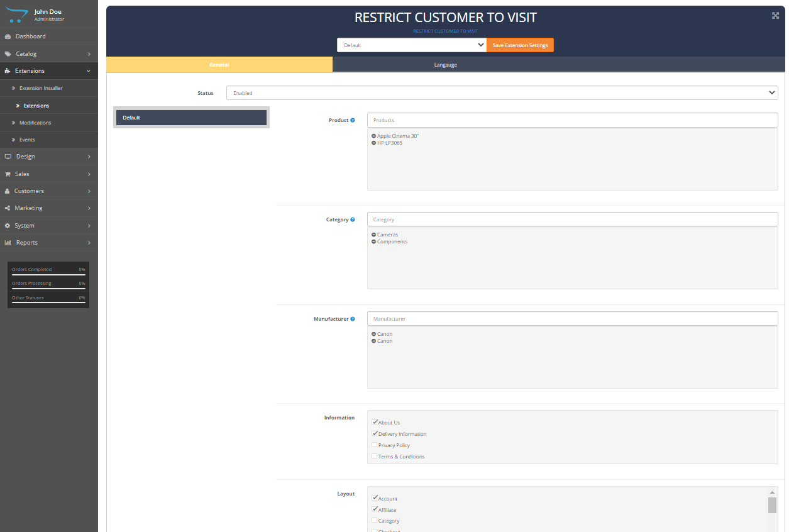Remove HP LP3065 via its minus icon
The image size is (789, 532).
374,143
